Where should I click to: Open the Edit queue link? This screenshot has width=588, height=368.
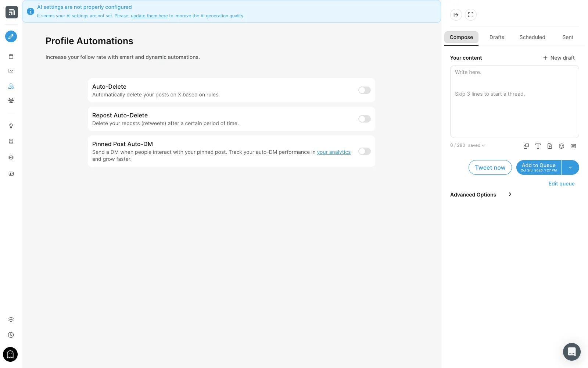[562, 184]
